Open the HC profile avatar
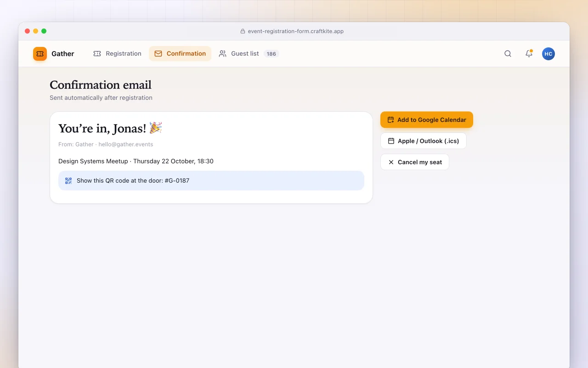This screenshot has height=368, width=588. click(548, 54)
